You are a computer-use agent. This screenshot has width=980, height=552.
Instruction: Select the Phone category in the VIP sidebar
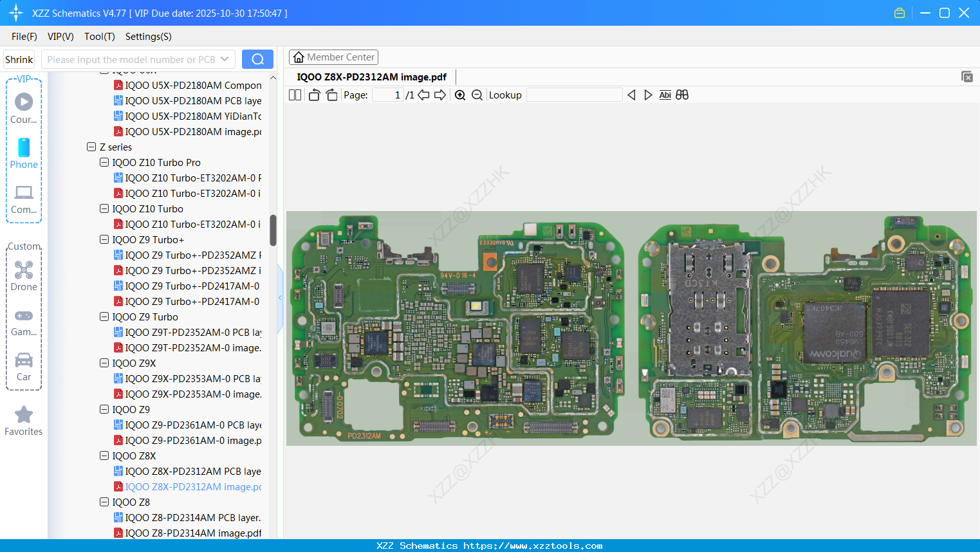[23, 154]
